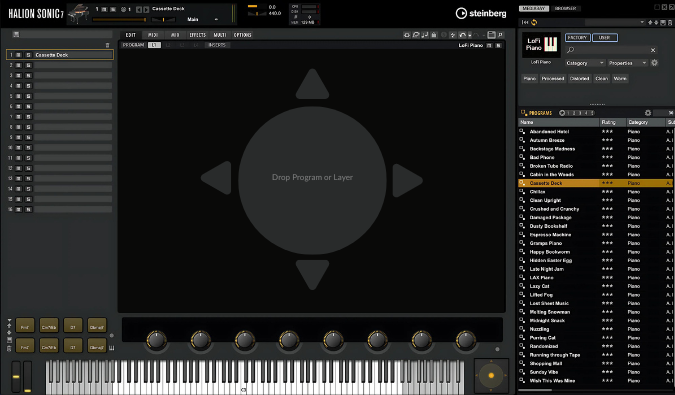675x395 pixels.
Task: Filter by the Distorted tag
Action: coord(579,78)
